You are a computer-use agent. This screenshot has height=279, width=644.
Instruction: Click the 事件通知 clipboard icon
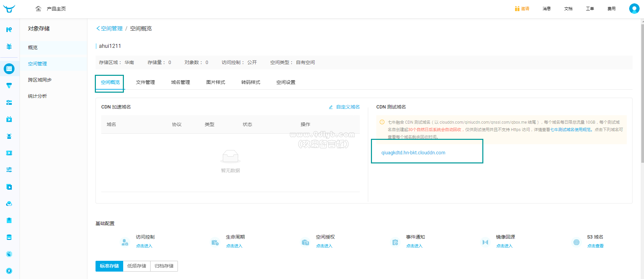pos(395,242)
